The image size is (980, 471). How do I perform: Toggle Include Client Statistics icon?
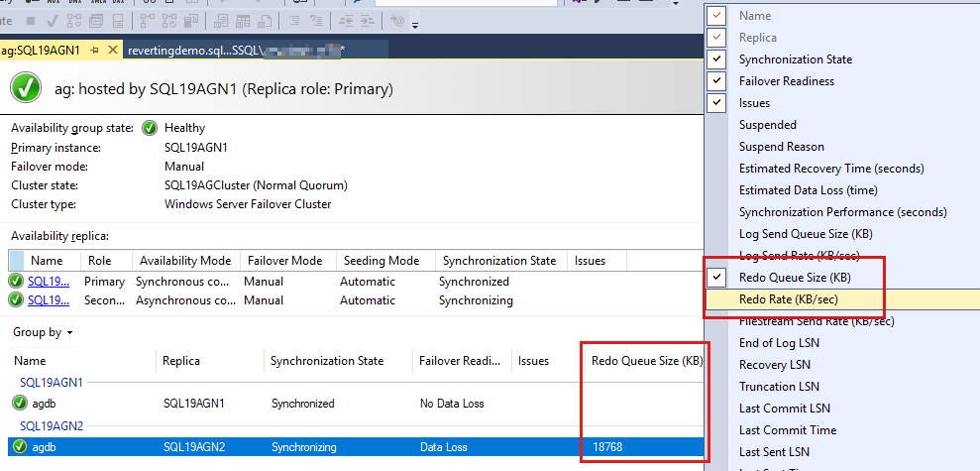[x=191, y=21]
